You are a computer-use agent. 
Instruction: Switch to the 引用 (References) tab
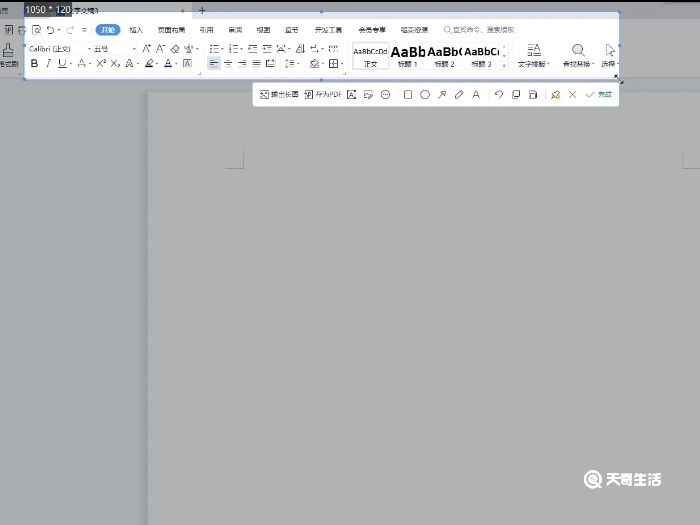point(206,30)
